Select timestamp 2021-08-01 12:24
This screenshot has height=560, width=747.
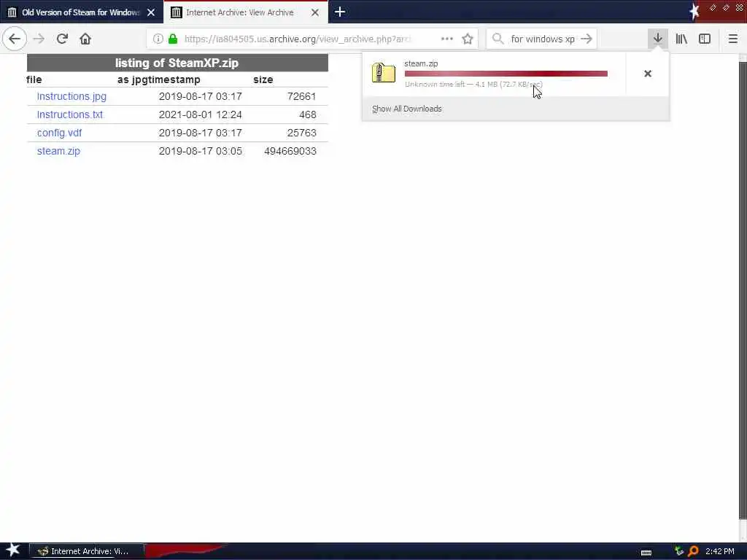click(x=200, y=114)
